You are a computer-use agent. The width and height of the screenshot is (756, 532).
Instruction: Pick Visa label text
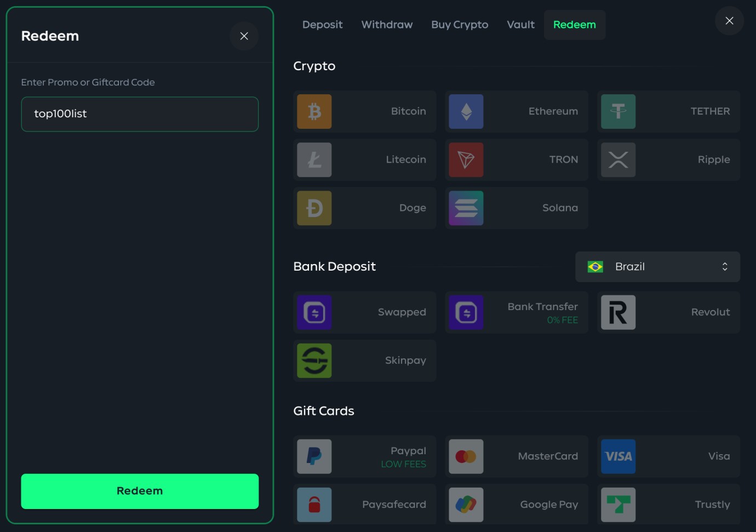tap(719, 456)
